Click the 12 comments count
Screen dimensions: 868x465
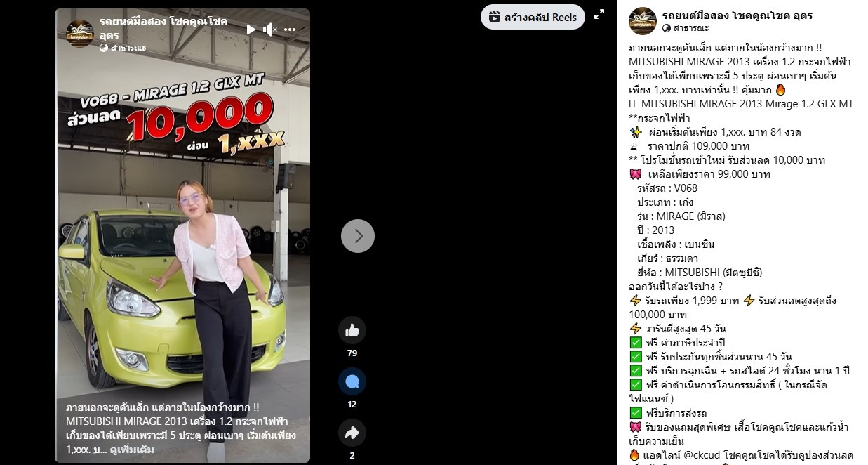tap(352, 405)
